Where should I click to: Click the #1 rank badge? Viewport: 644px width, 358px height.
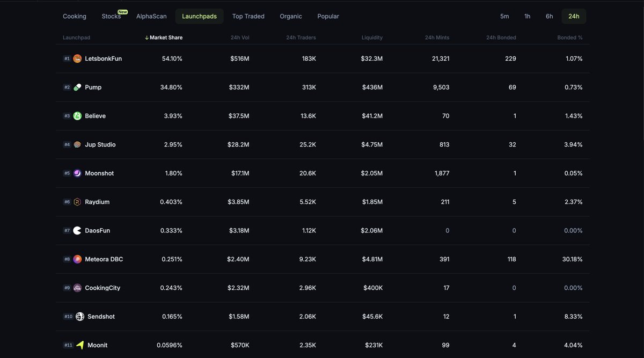(67, 59)
